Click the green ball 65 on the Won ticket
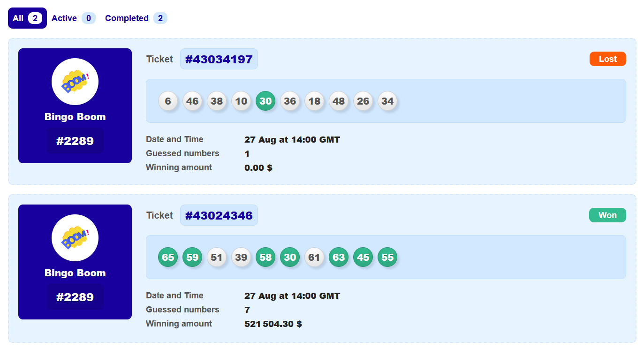 tap(168, 257)
